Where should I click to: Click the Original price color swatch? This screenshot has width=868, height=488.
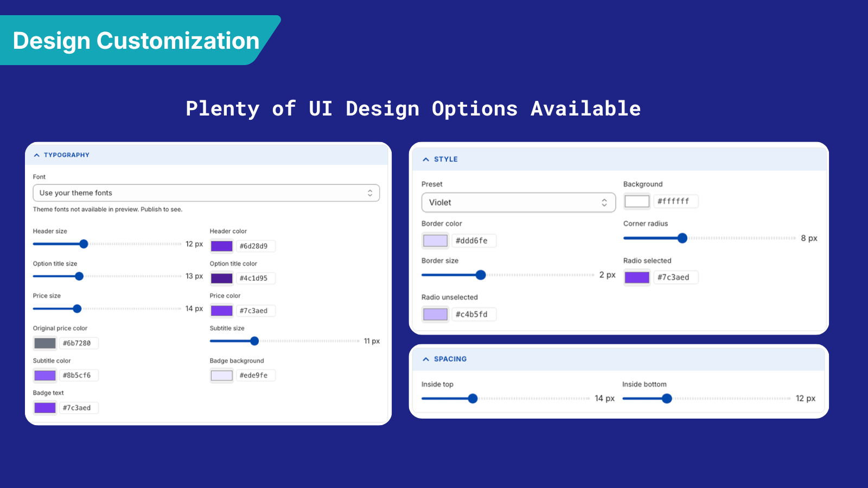click(45, 343)
